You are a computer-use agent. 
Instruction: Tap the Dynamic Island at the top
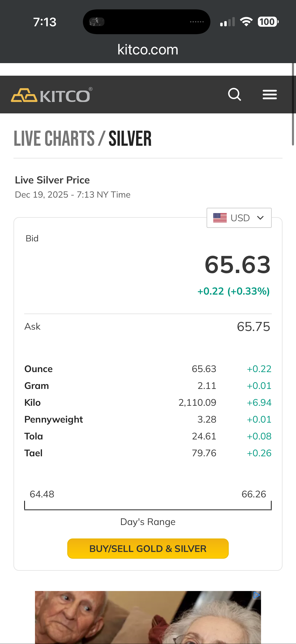pyautogui.click(x=146, y=22)
